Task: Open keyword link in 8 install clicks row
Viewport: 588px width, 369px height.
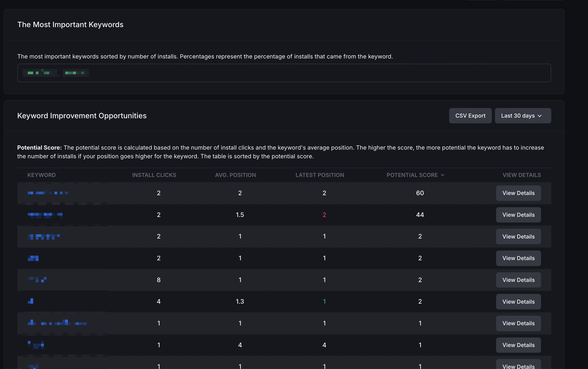Action: (37, 279)
